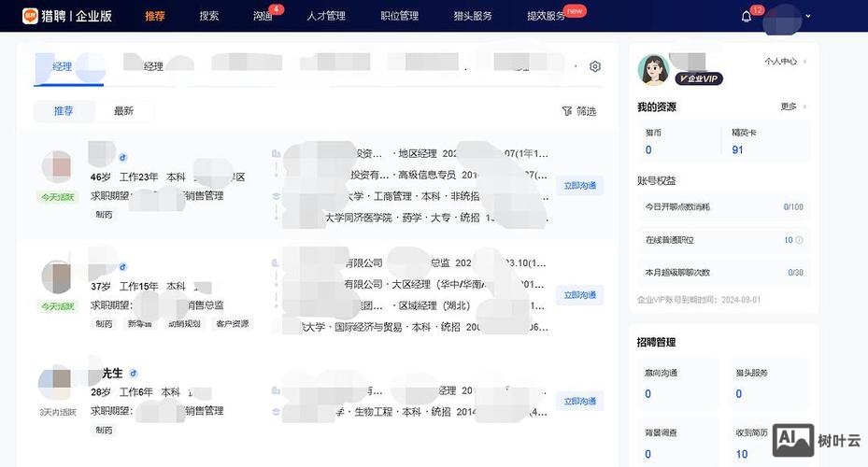The image size is (868, 467).
Task: Open the 人才管理 menu
Action: 326,16
